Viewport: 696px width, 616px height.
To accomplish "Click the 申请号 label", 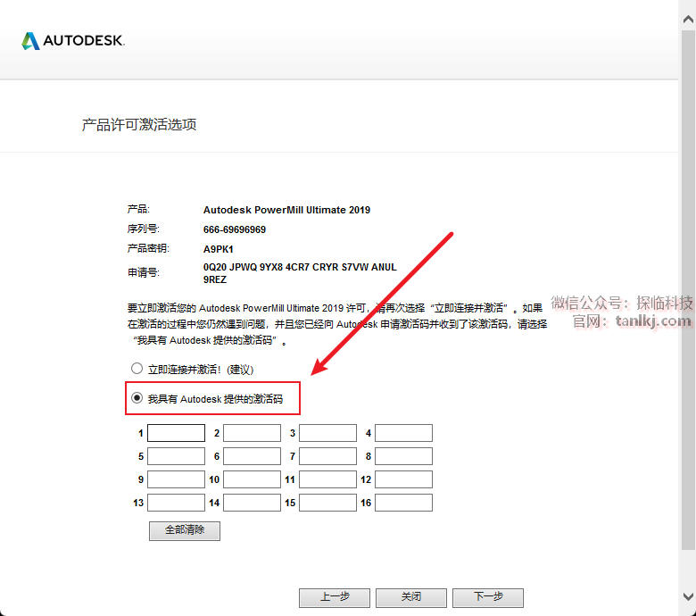I will click(x=144, y=272).
